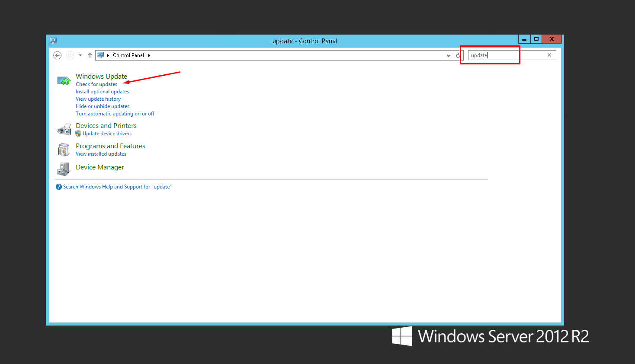Expand the Control Panel breadcrumb chevron
The width and height of the screenshot is (635, 364).
point(149,55)
